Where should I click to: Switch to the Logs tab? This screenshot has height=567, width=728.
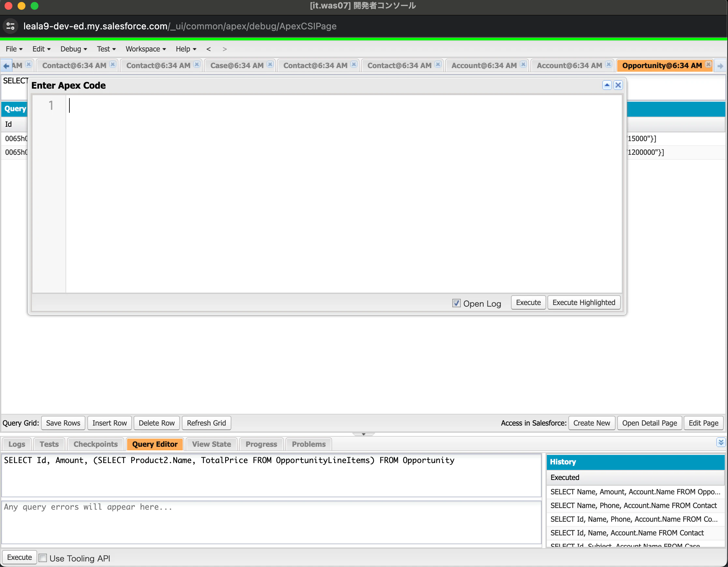click(x=17, y=444)
